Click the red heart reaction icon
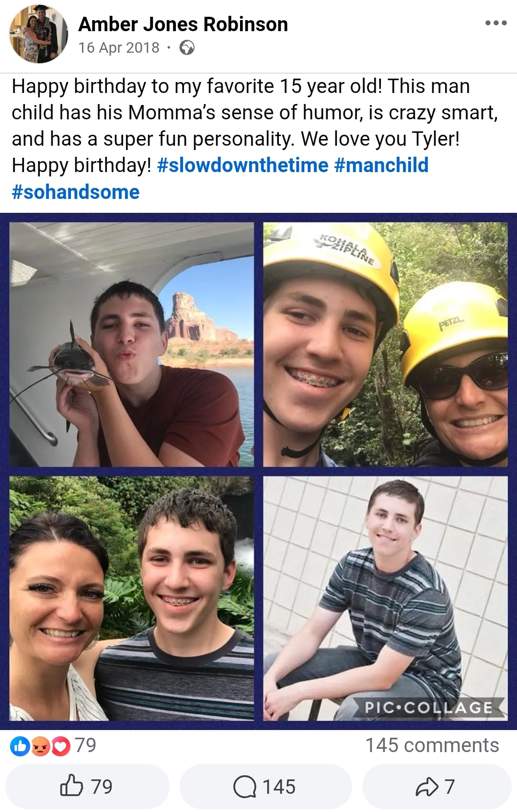This screenshot has width=517, height=812. [x=60, y=746]
